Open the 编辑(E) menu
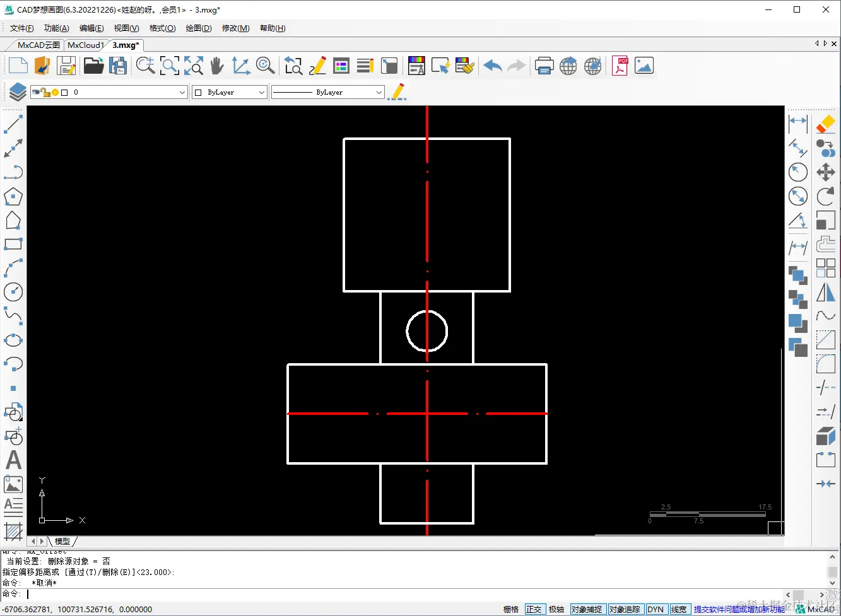This screenshot has width=841, height=616. pyautogui.click(x=91, y=28)
